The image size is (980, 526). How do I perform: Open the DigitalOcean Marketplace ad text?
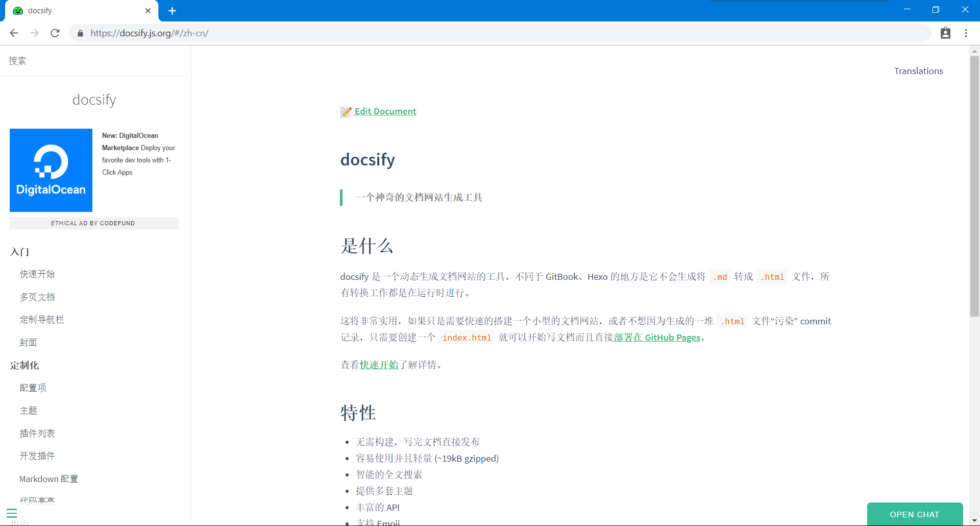tap(139, 154)
